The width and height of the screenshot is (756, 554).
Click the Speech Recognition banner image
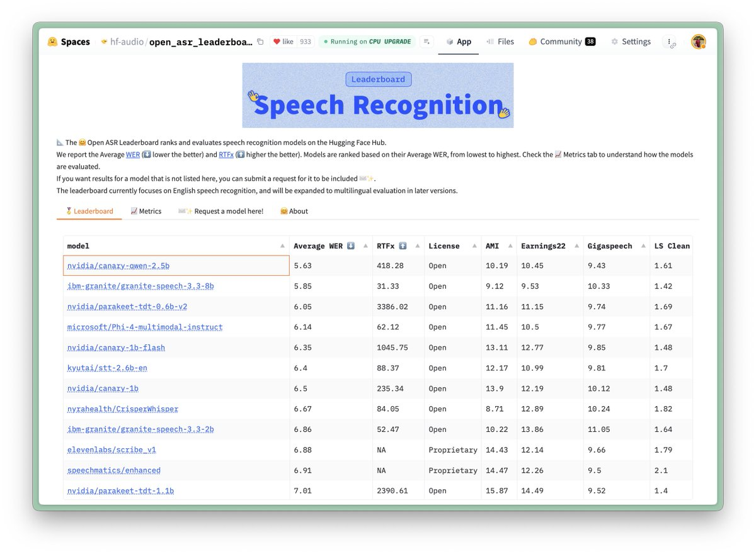coord(378,95)
